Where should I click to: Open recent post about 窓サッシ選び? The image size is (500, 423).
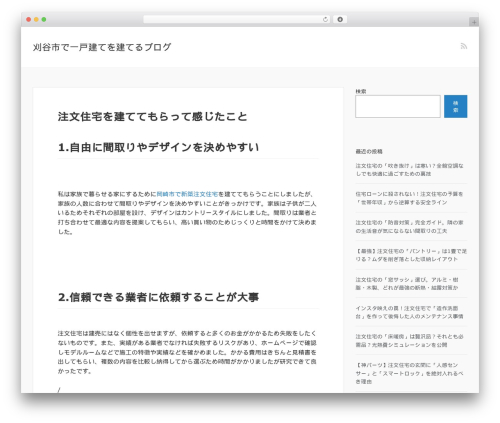click(407, 284)
